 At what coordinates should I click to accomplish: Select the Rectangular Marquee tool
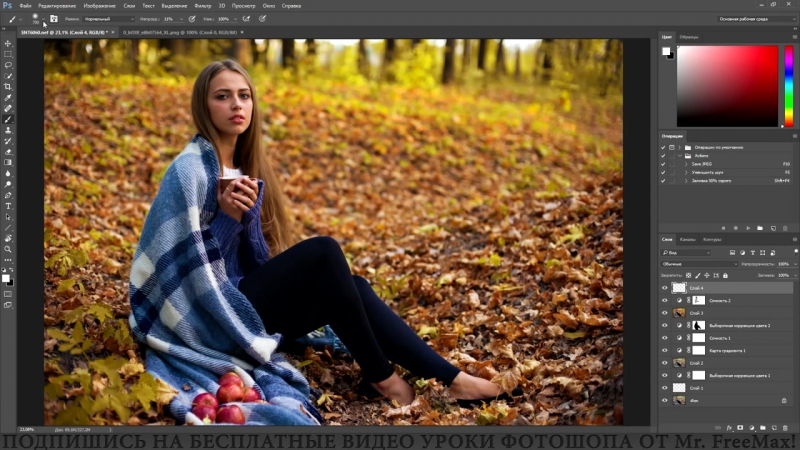pos(8,54)
